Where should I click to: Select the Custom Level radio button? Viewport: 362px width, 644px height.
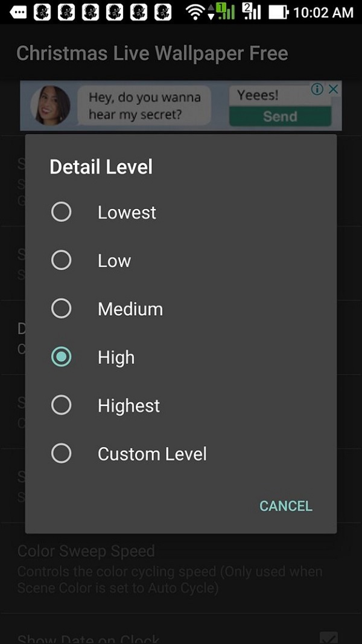(x=62, y=454)
